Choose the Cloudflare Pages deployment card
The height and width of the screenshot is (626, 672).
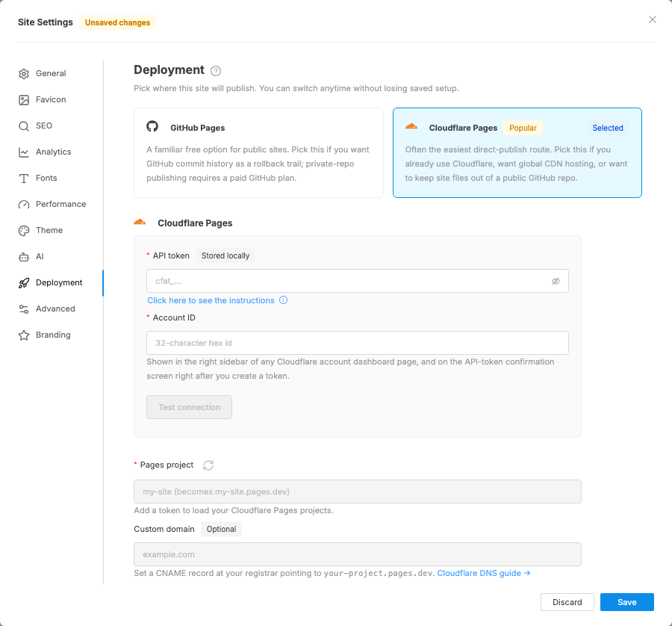[x=517, y=152]
